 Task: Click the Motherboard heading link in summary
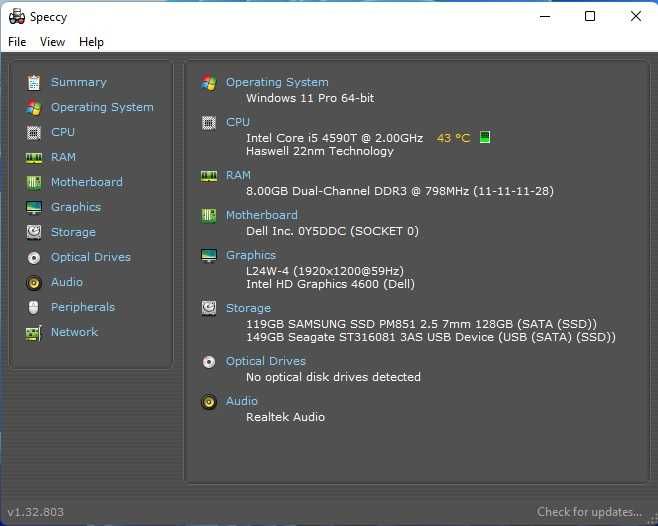(x=262, y=215)
